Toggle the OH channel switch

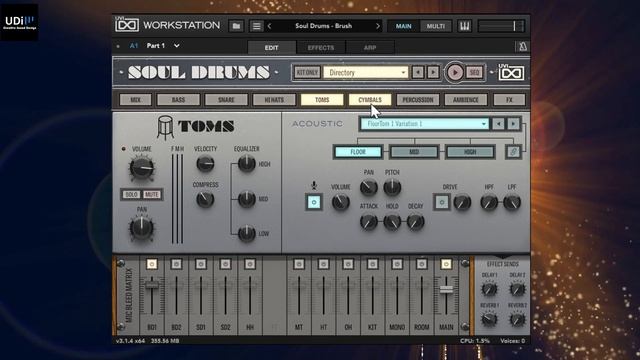click(348, 264)
